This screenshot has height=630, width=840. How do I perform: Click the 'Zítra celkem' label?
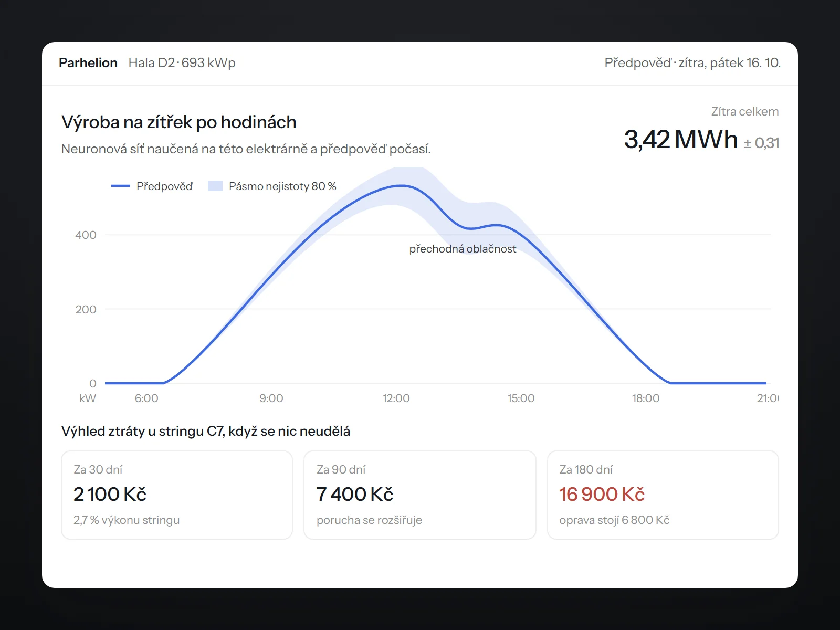coord(745,111)
